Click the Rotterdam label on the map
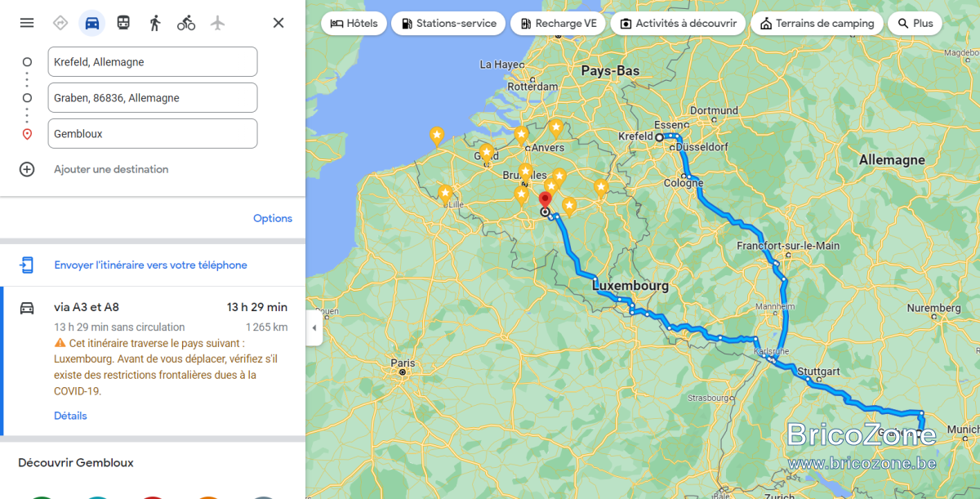 (x=532, y=86)
